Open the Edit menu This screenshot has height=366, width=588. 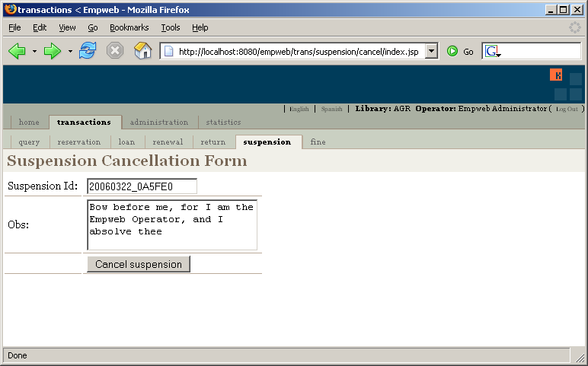tap(40, 27)
